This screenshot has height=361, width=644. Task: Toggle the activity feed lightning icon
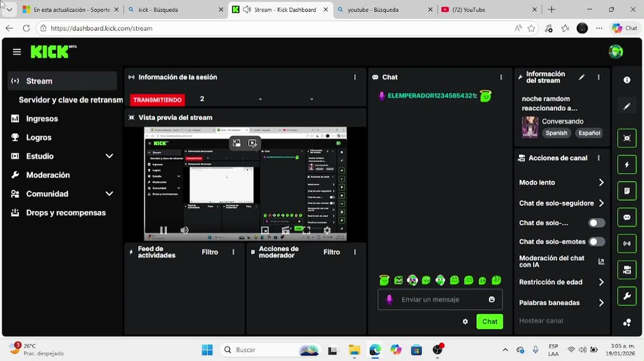627,164
